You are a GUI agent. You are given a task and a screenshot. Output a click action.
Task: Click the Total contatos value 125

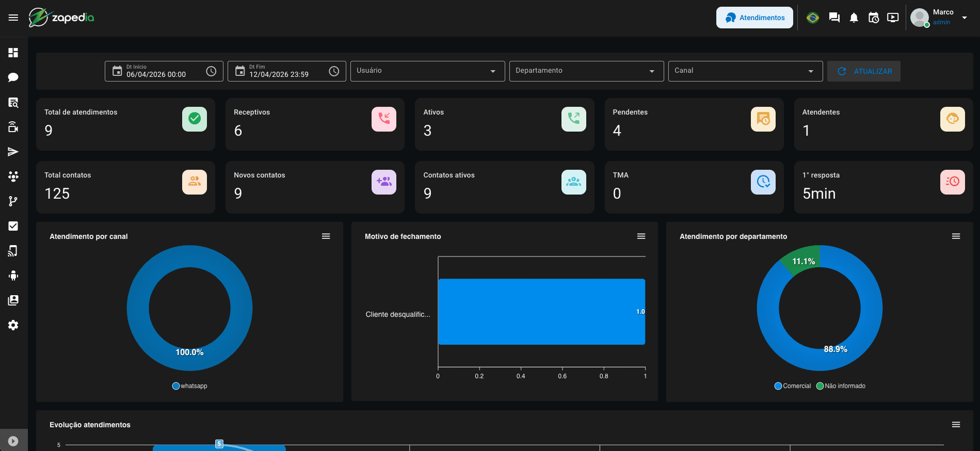tap(57, 194)
